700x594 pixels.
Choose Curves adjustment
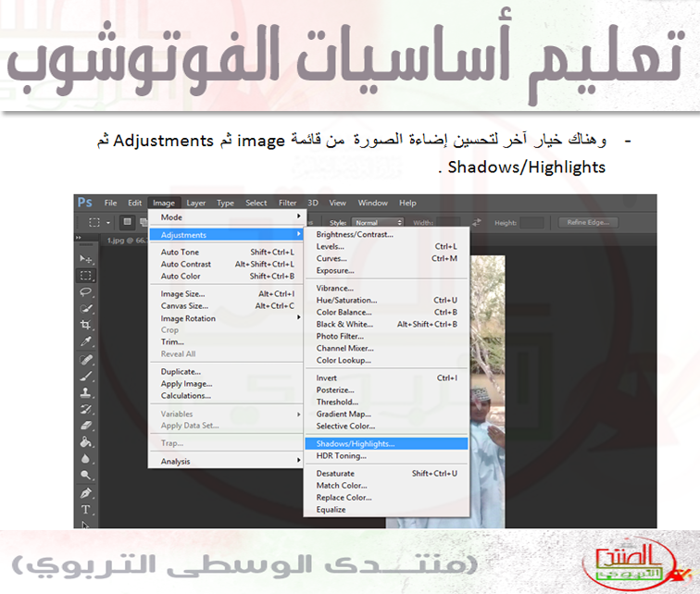click(387, 258)
